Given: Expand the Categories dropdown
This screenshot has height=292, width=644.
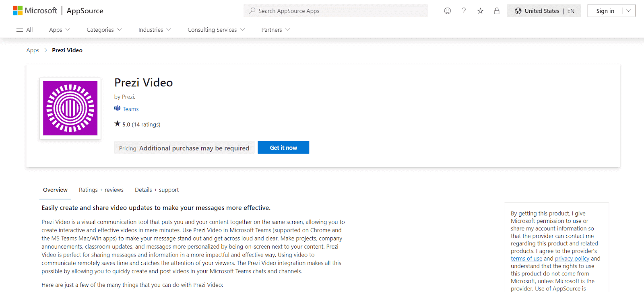Looking at the screenshot, I should click(104, 30).
